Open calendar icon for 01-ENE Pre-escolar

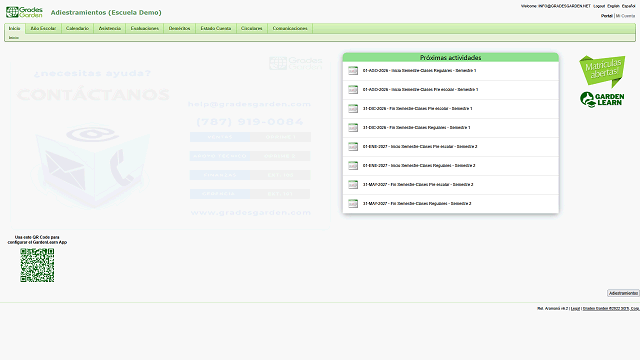(353, 147)
